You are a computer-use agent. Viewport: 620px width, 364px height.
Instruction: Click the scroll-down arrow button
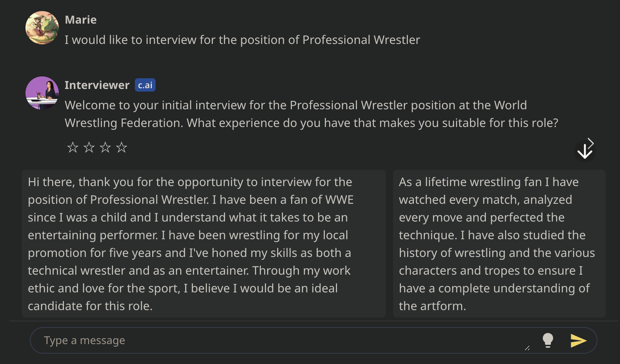click(585, 151)
